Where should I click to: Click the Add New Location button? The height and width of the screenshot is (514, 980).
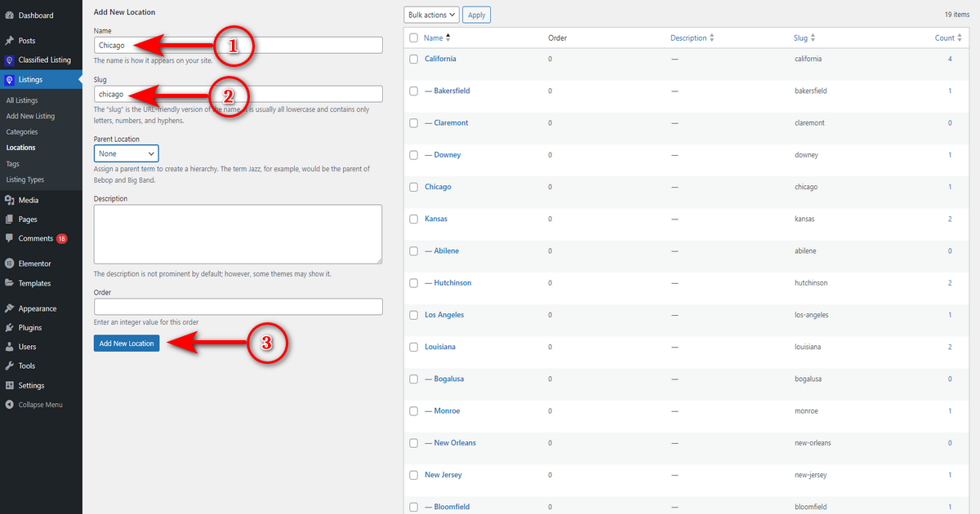point(127,343)
